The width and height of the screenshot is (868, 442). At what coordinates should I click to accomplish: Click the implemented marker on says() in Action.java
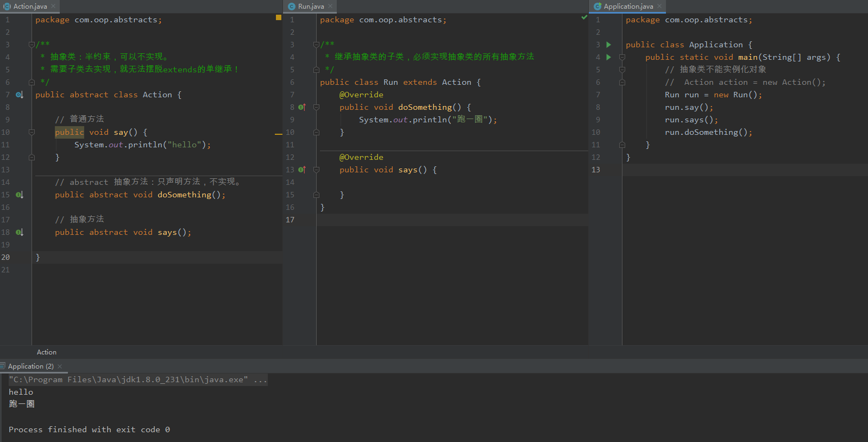[20, 232]
